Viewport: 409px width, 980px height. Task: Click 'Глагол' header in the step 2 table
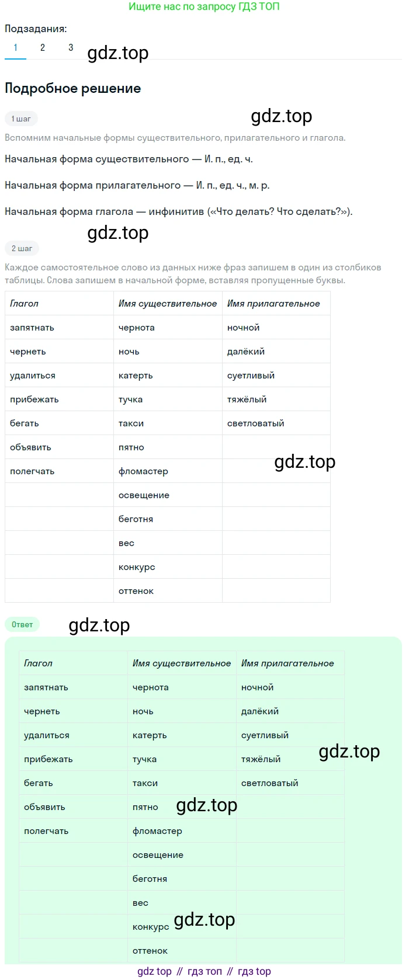[x=25, y=304]
